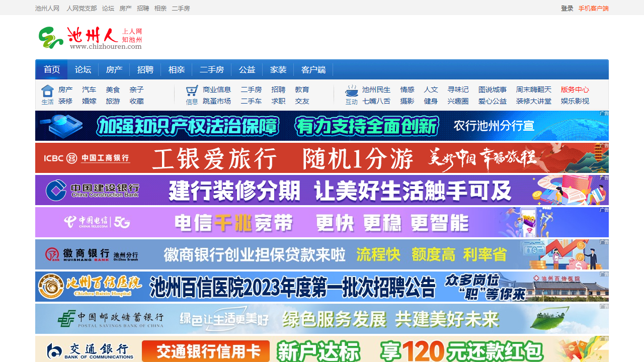Screen dimensions: 644x362
Task: Click the 电信千兆宽带 banner ad
Action: click(322, 222)
